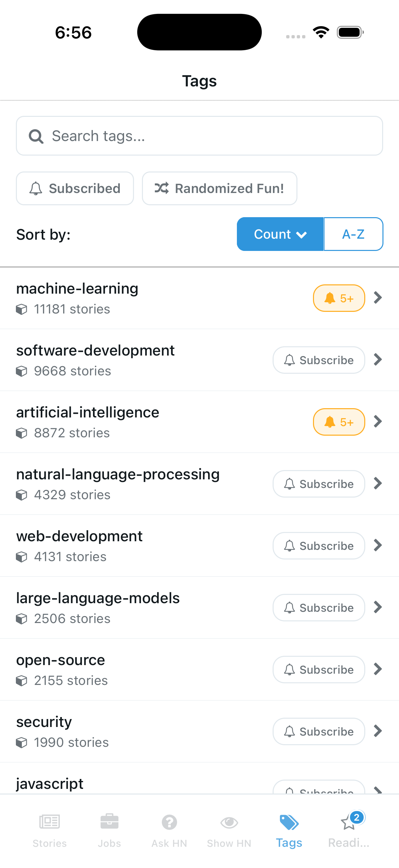Tap the Stories tab newspaper icon
The height and width of the screenshot is (868, 399).
click(49, 823)
